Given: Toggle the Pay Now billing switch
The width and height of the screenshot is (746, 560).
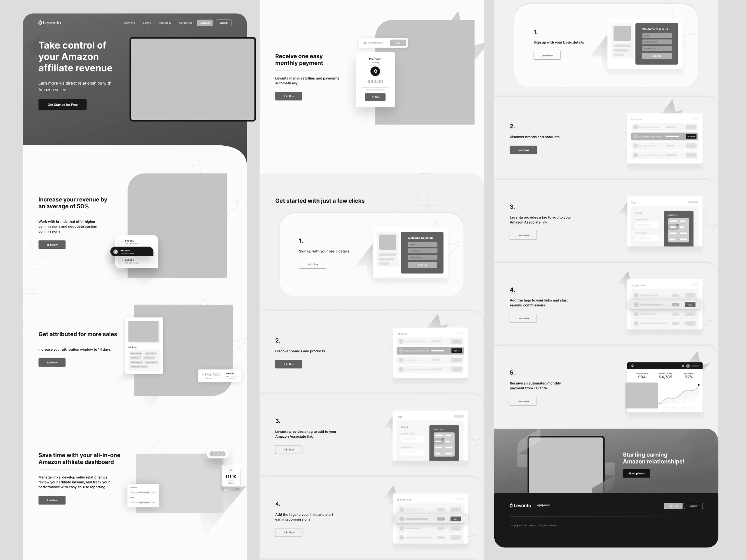Looking at the screenshot, I should coord(375,96).
